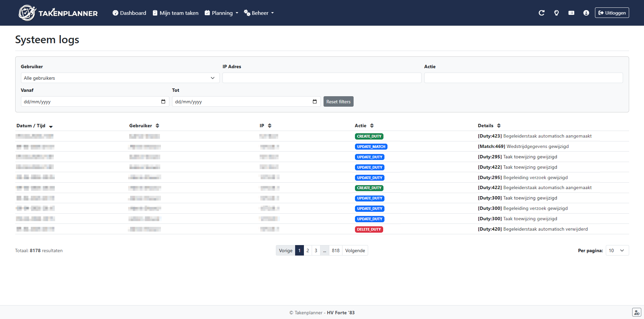Click the refresh icon in the navbar
Viewport: 644px width, 319px height.
click(x=542, y=12)
